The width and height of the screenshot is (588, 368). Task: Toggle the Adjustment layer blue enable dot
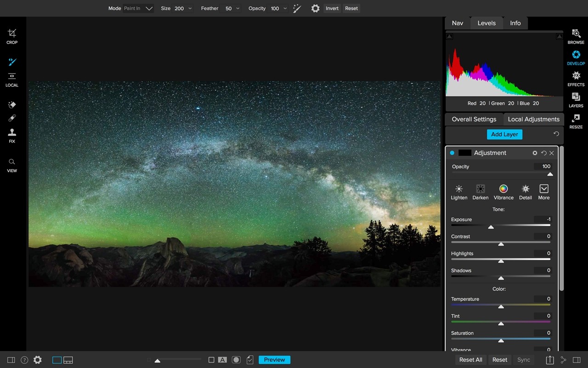(452, 153)
